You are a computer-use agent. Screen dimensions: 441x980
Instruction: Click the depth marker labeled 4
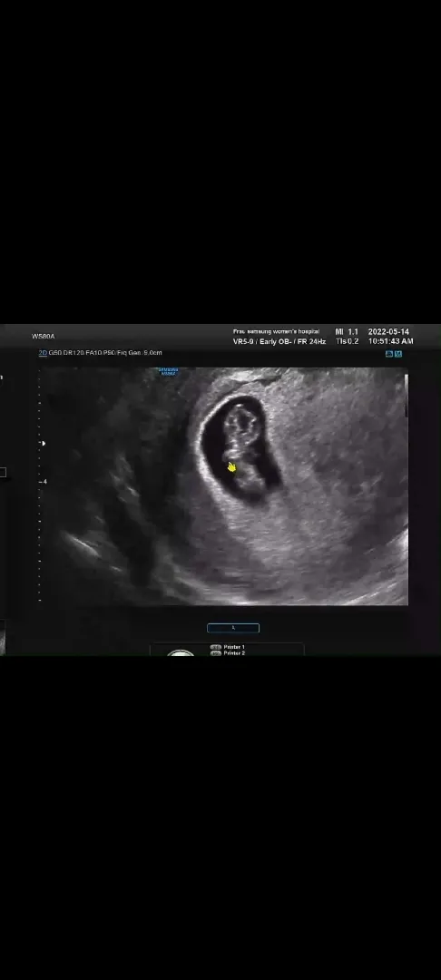(44, 482)
